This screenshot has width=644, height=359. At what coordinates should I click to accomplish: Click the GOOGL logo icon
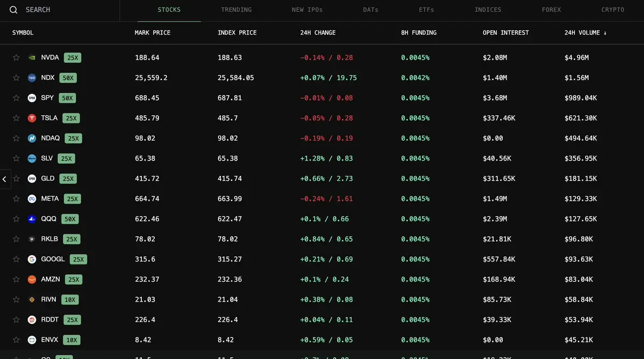(32, 259)
